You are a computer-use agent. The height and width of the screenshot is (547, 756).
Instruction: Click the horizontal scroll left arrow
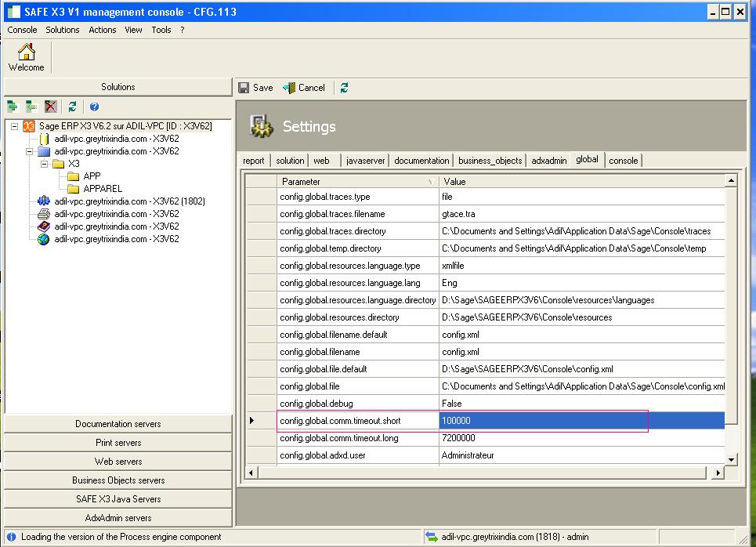(x=251, y=473)
